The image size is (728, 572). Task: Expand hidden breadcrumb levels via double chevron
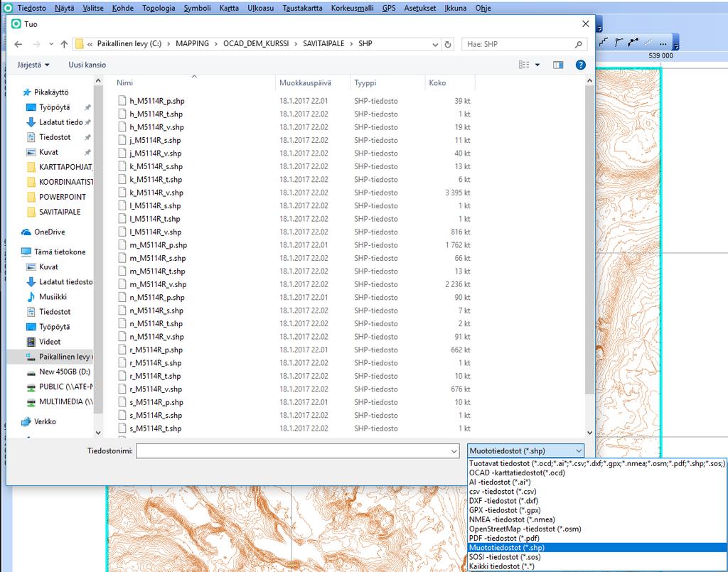coord(90,44)
